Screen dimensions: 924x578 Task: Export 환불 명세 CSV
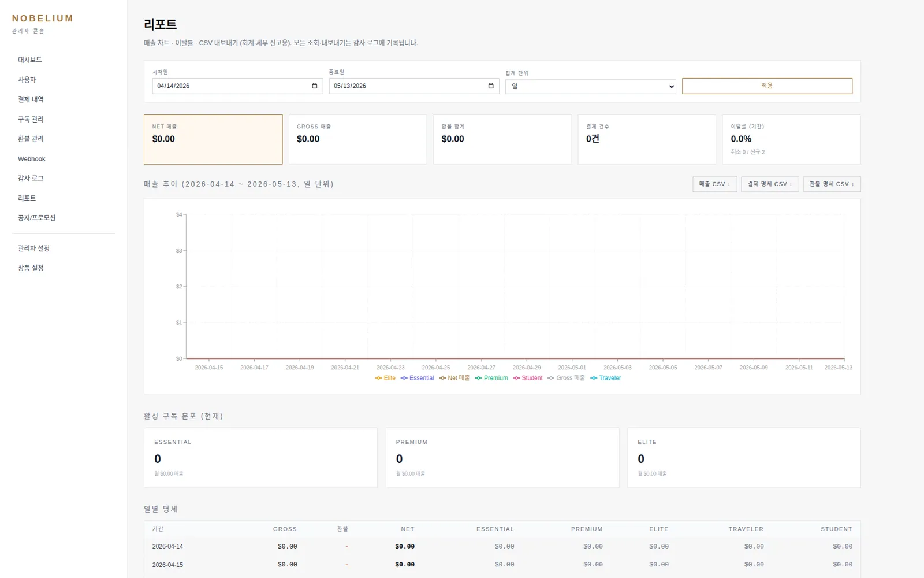[832, 184]
